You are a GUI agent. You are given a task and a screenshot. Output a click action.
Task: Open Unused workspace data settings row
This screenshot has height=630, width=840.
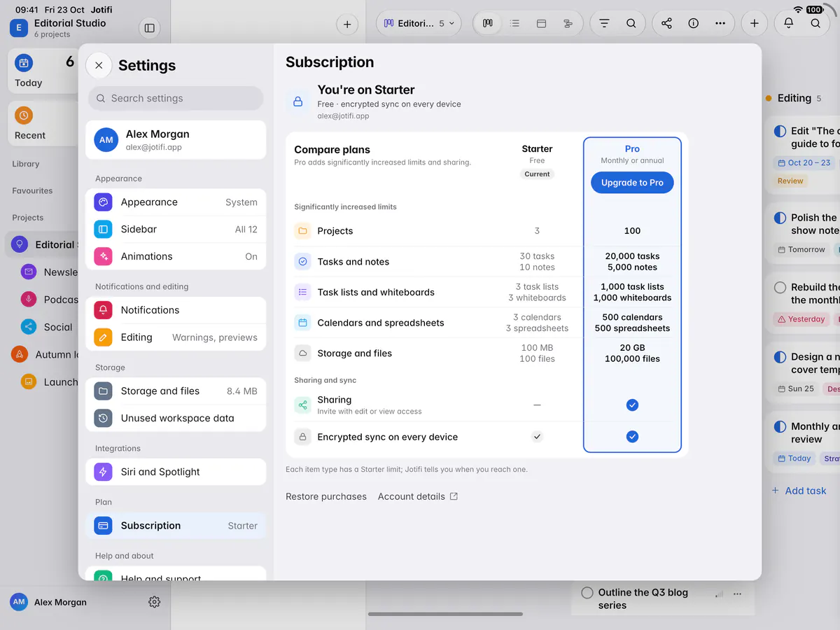176,418
